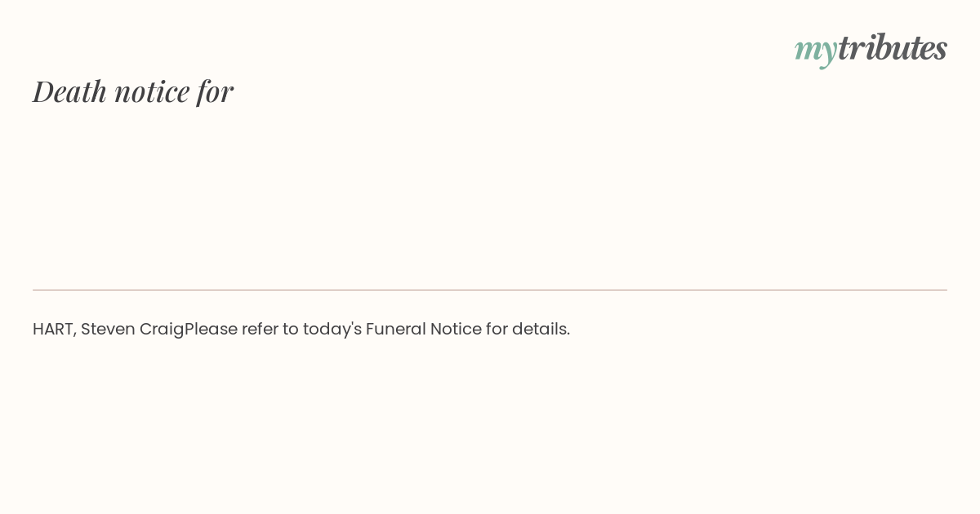The image size is (980, 514).
Task: Click the word "notice" in the heading
Action: [x=152, y=91]
